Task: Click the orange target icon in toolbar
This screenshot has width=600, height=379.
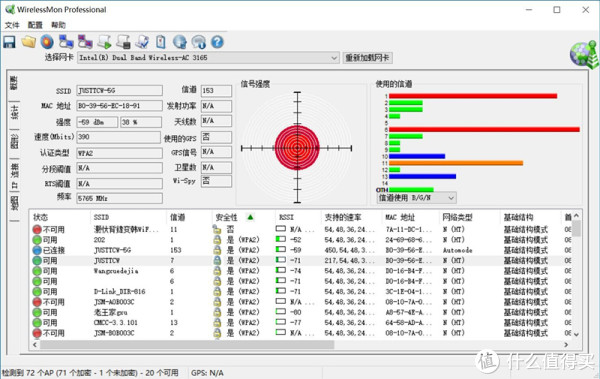Action: click(x=47, y=42)
